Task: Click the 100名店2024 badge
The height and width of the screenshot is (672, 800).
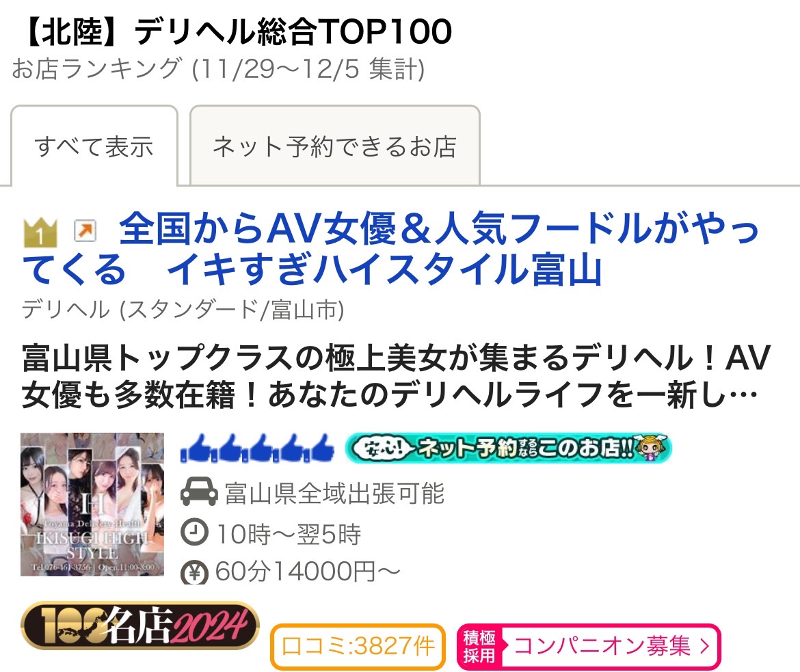Action: click(139, 625)
